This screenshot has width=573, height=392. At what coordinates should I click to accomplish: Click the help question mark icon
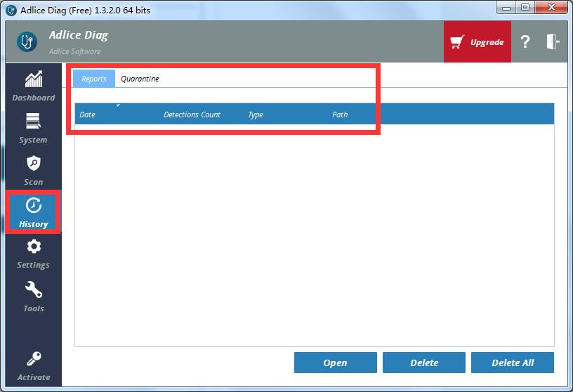pos(525,41)
